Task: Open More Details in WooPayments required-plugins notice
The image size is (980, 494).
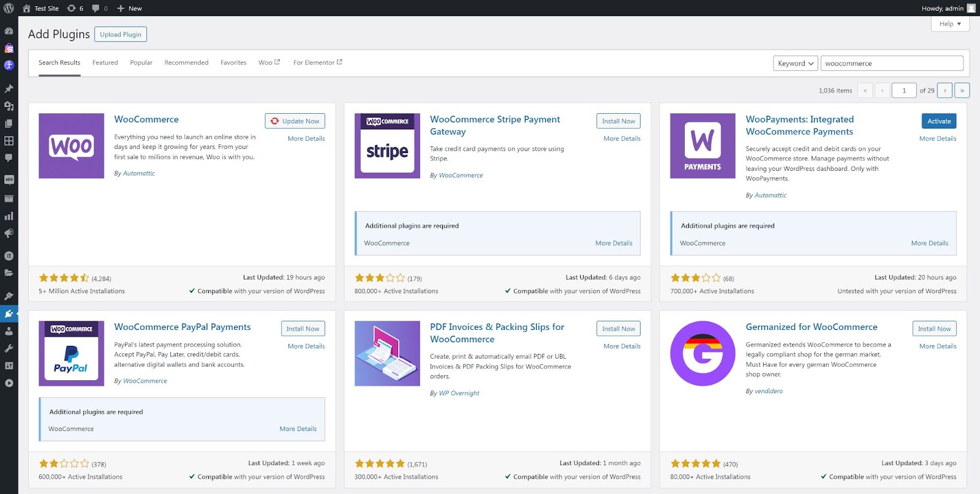Action: coord(929,243)
